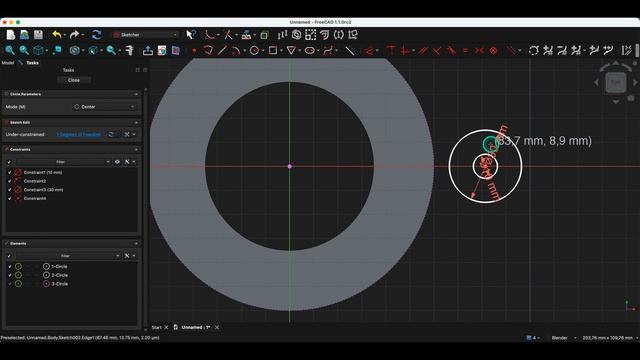Apply the Perpendicular constraint
The height and width of the screenshot is (360, 640).
coord(437,51)
